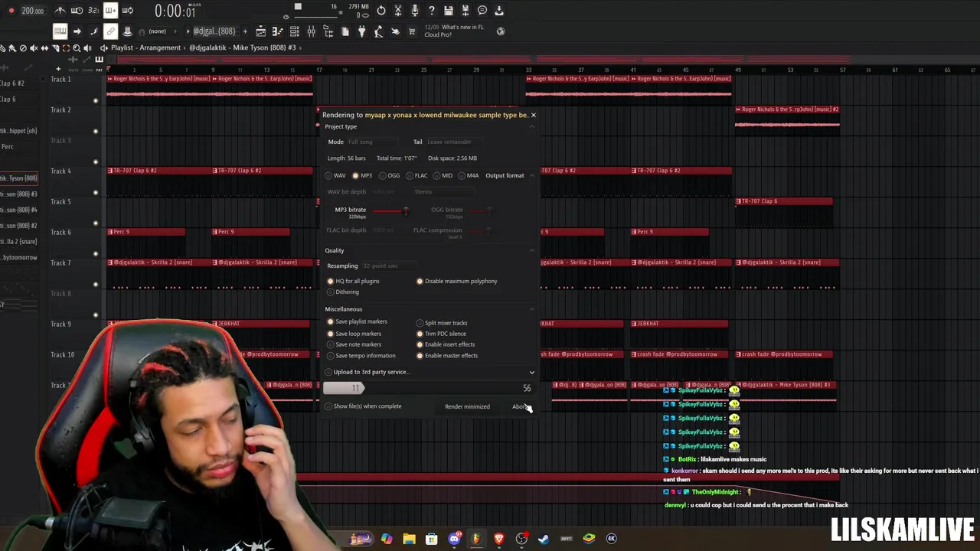Open the Mixer view icon

(x=311, y=31)
